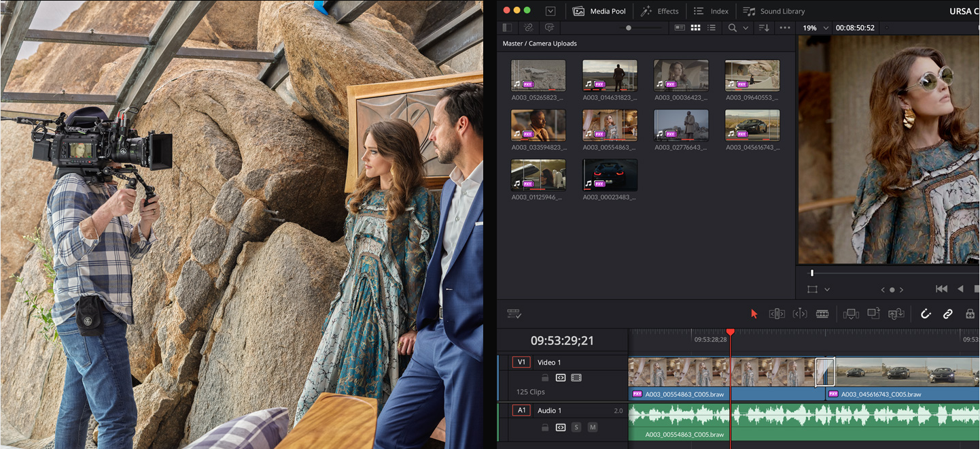Viewport: 980px width, 449px height.
Task: Switch to the Index panel
Action: tap(711, 11)
